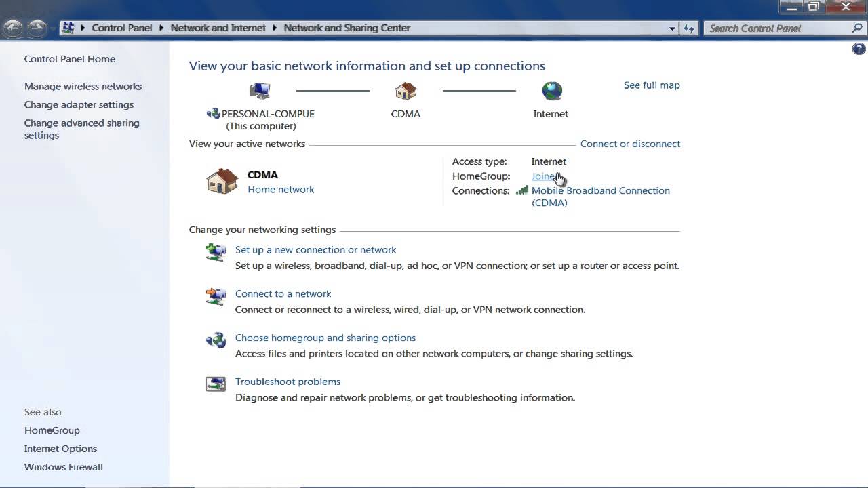Click Choose homegroup and sharing options
The image size is (868, 488).
(325, 338)
